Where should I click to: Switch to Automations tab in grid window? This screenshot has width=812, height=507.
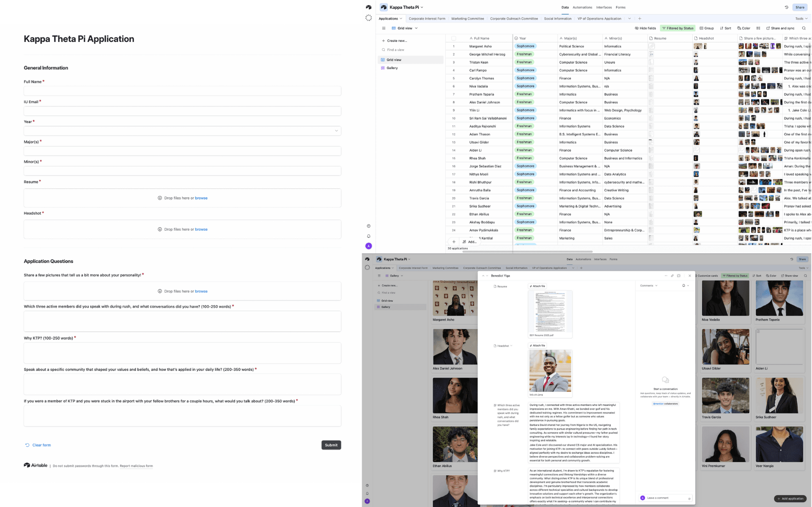(x=582, y=7)
